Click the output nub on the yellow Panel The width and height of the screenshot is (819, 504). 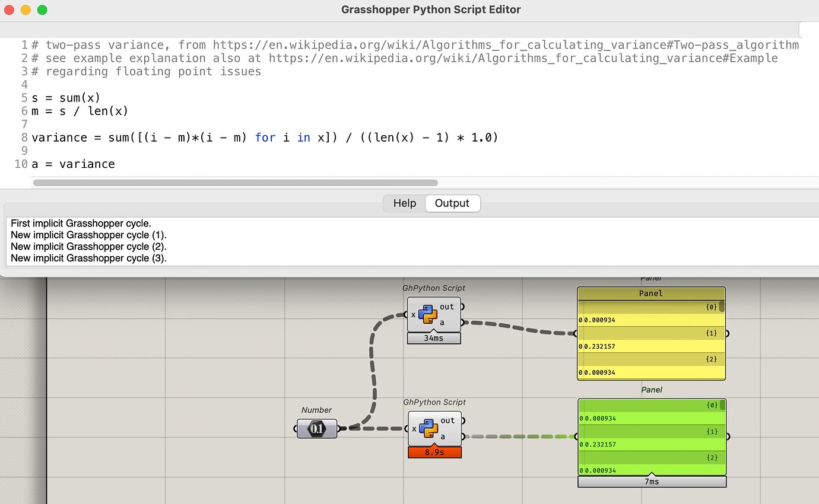pyautogui.click(x=729, y=333)
